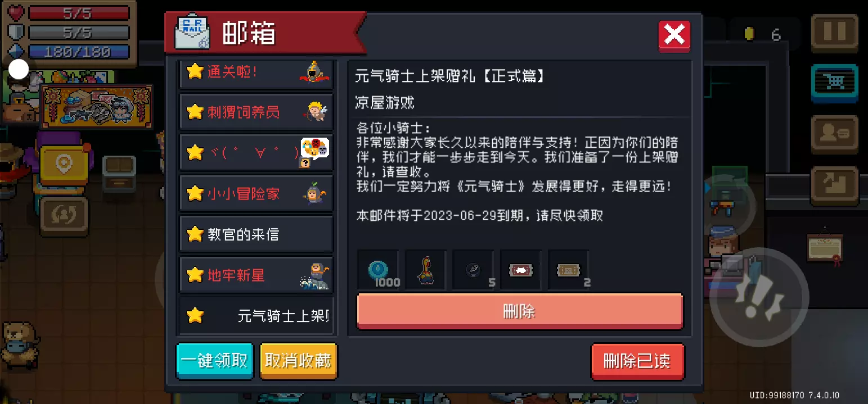This screenshot has width=868, height=404.
Task: Click 一键领取 claim all button
Action: coord(215,361)
